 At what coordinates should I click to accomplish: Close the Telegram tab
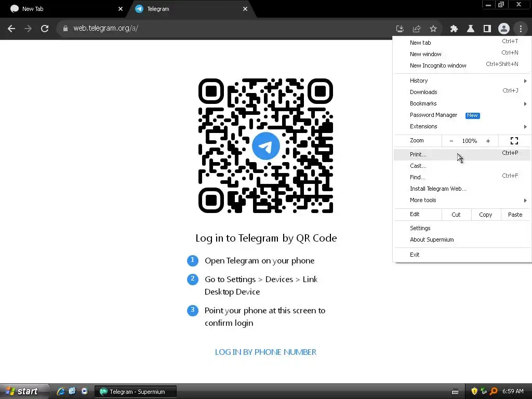(245, 9)
